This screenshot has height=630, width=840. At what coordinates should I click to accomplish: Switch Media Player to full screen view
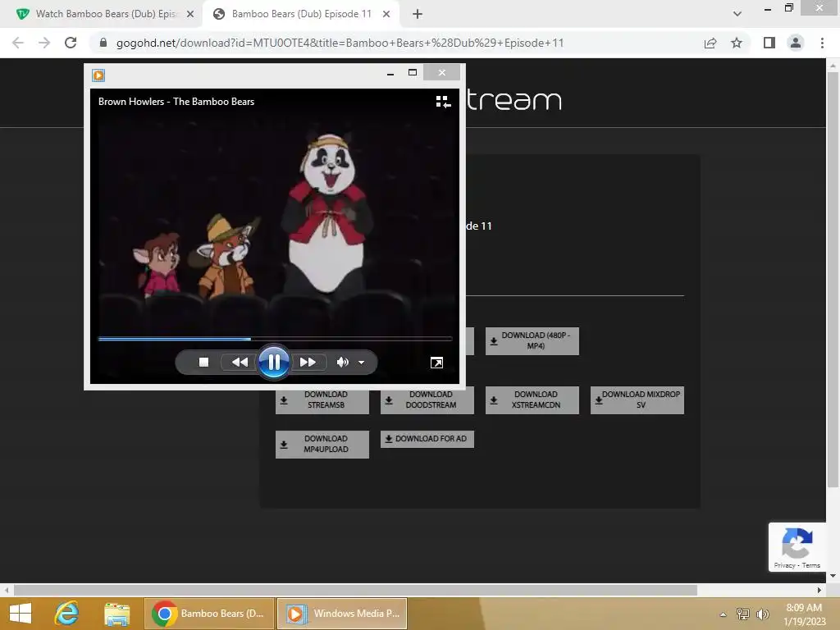coord(436,363)
